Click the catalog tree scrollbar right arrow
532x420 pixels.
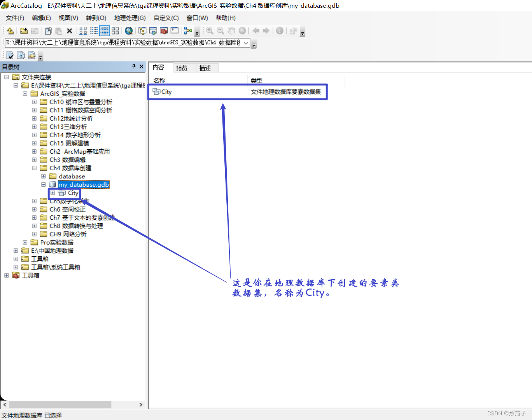pyautogui.click(x=141, y=405)
